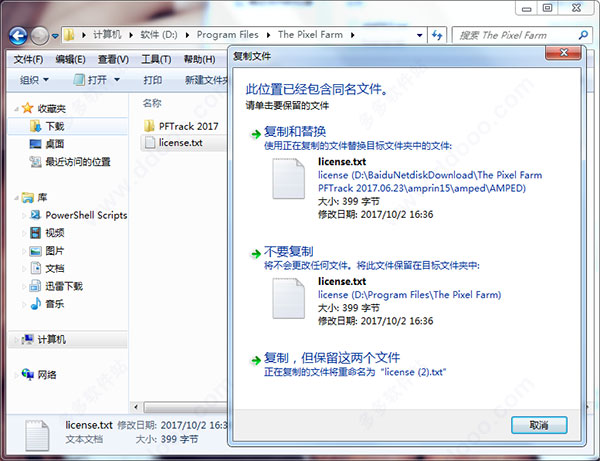600x461 pixels.
Task: Open the Desktop shortcut in sidebar
Action: pos(54,144)
